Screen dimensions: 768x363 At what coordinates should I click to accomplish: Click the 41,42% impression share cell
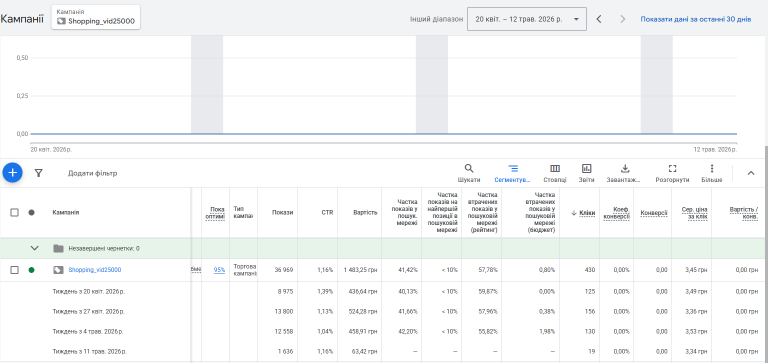pyautogui.click(x=408, y=270)
